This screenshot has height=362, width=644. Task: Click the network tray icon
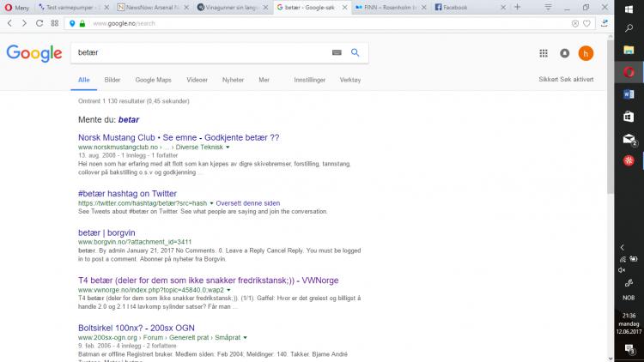(623, 259)
